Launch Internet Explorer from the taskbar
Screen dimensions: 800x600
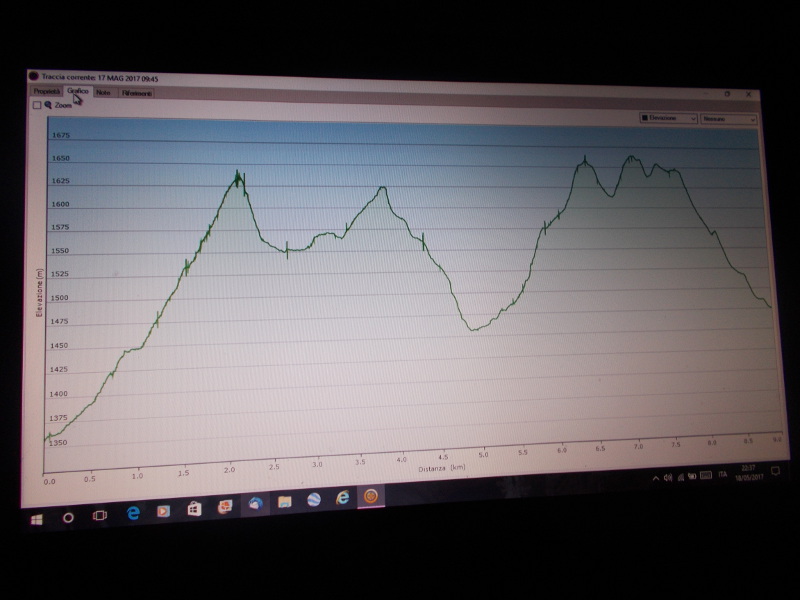click(x=342, y=498)
